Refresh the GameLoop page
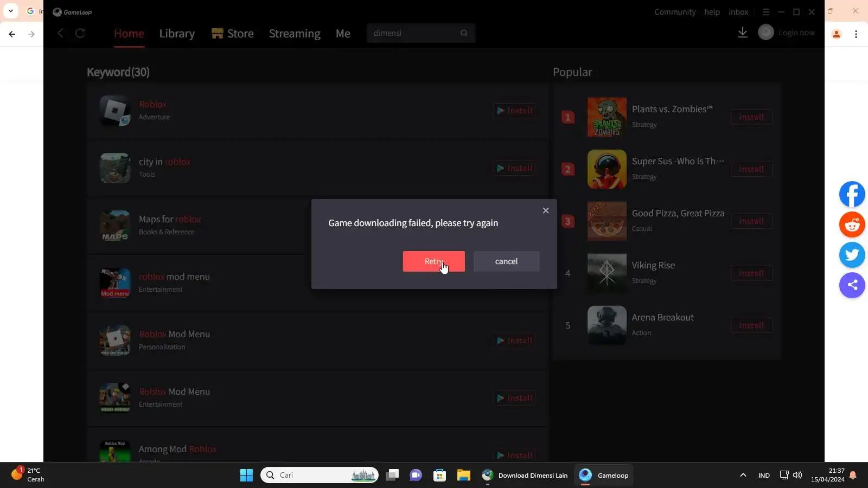Image resolution: width=868 pixels, height=488 pixels. (80, 33)
